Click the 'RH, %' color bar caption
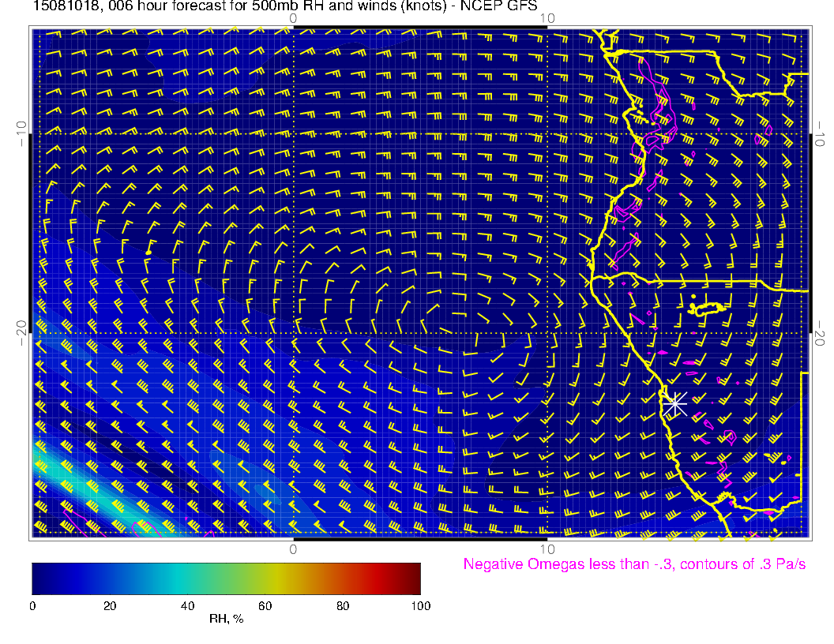 226,620
